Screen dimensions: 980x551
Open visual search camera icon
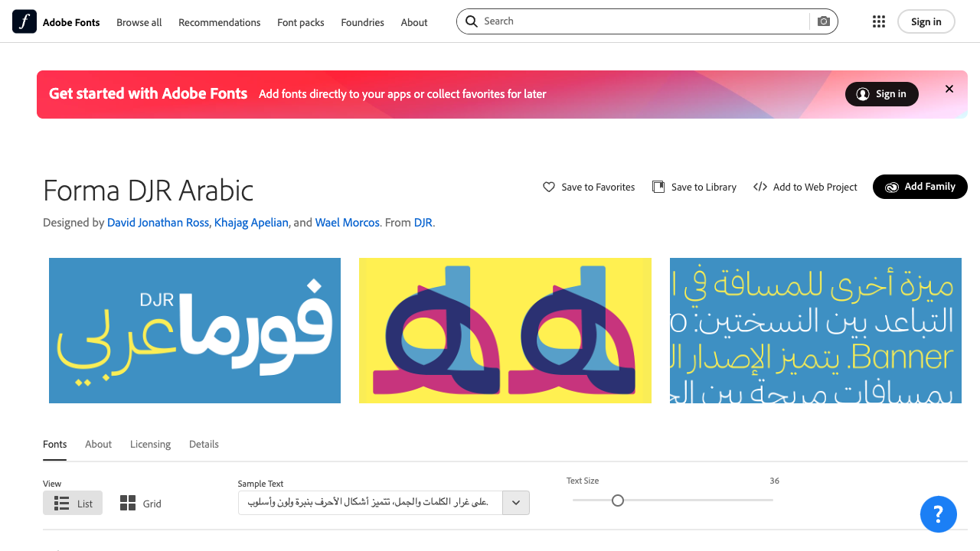click(824, 21)
